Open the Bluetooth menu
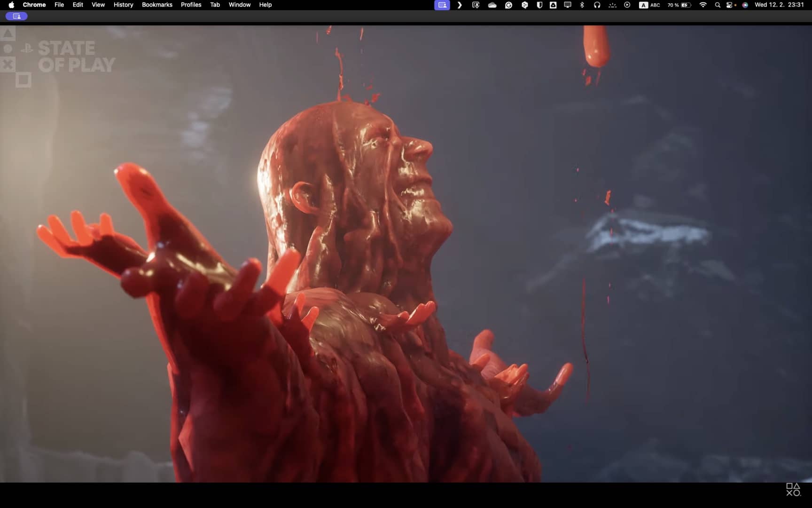Viewport: 812px width, 508px height. click(x=582, y=5)
